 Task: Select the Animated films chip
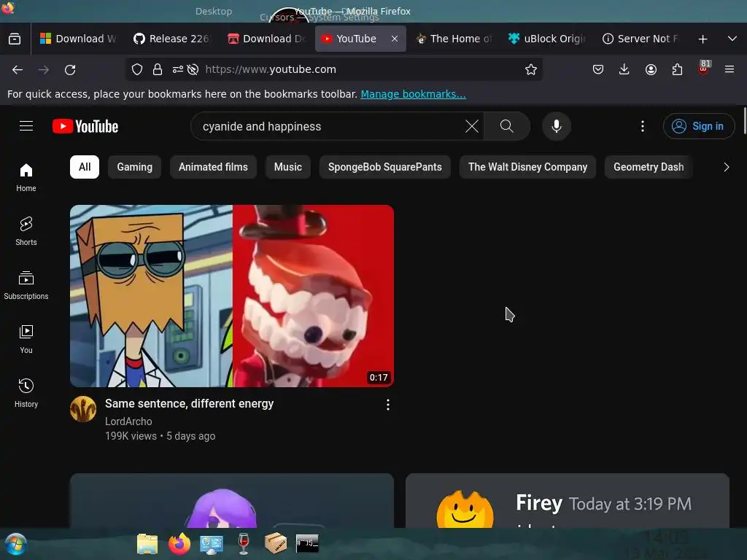[x=213, y=167]
